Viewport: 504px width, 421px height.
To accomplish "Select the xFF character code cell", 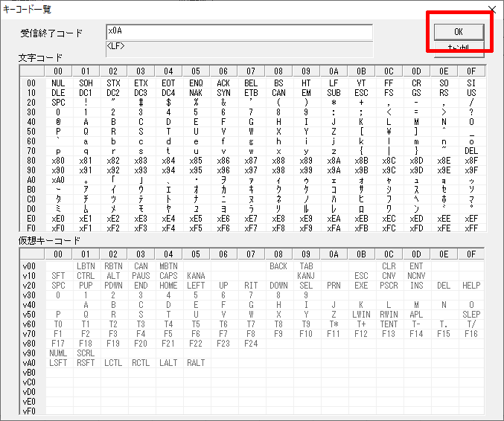I will coord(471,228).
